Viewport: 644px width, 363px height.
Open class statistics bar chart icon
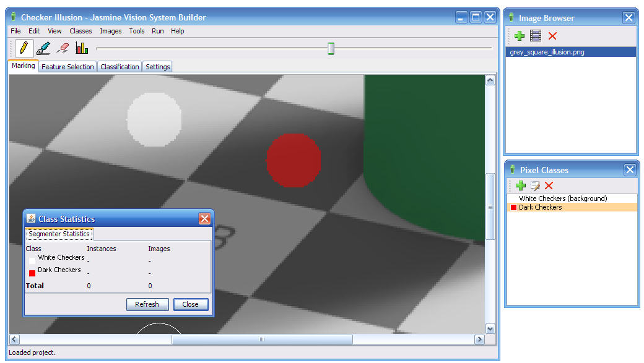point(82,48)
